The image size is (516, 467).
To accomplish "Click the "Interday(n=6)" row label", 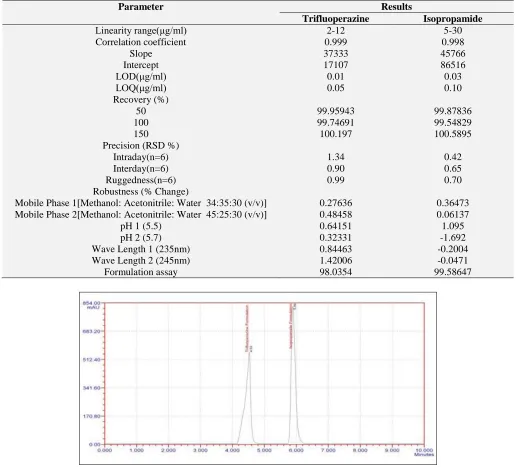I will point(141,169).
